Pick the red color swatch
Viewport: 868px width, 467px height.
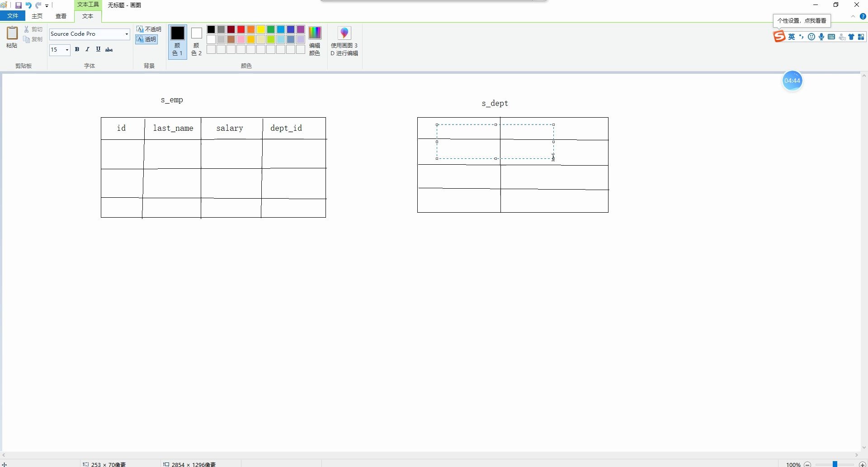point(241,29)
